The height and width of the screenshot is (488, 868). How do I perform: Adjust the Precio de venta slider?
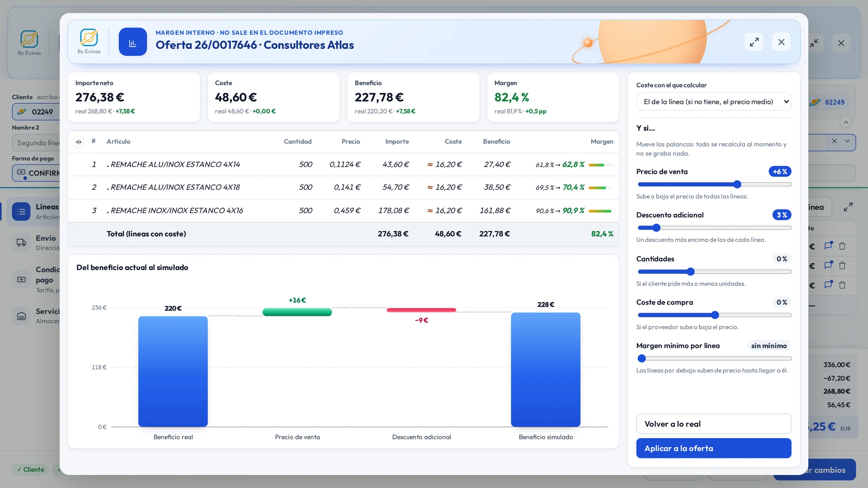[x=714, y=184]
